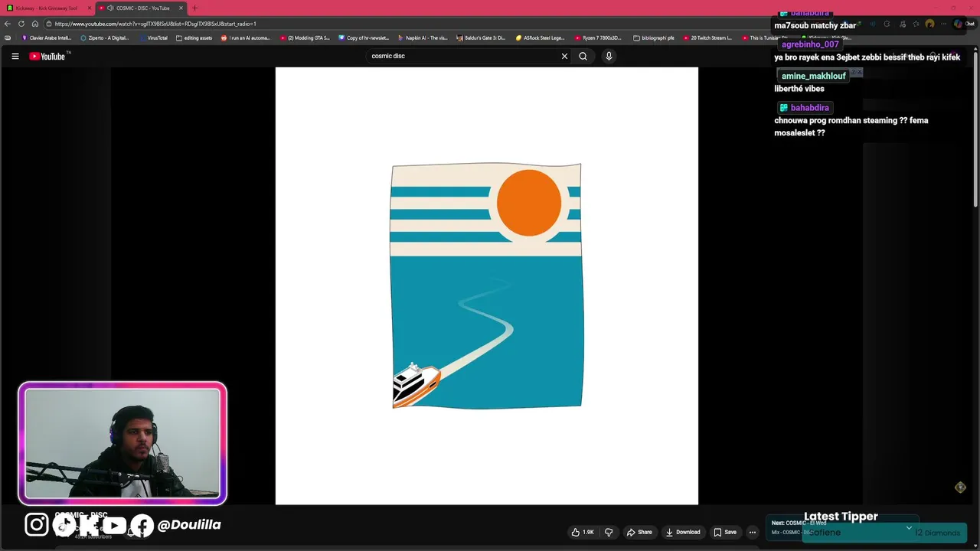
Task: Click the Facebook icon in overlay
Action: coord(142,525)
